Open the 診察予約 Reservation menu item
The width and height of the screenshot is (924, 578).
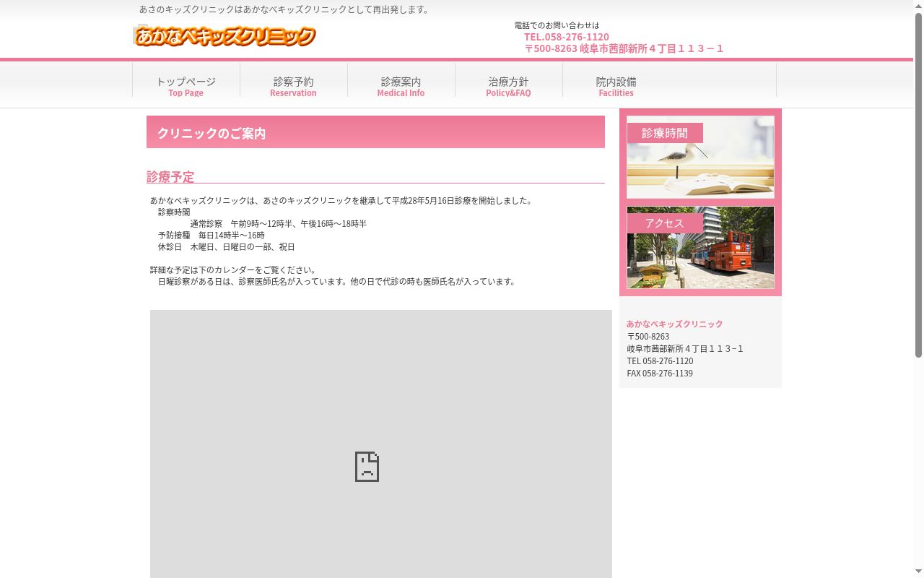(293, 86)
